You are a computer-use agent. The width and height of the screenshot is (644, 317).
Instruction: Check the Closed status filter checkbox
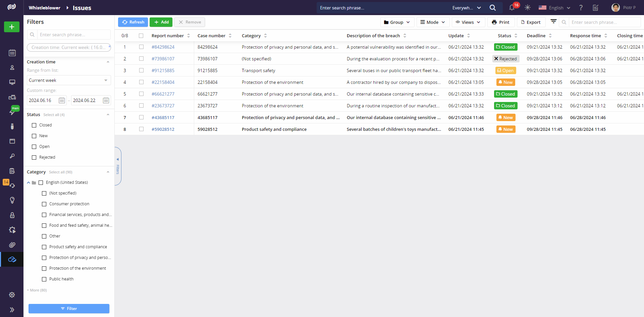tap(34, 125)
